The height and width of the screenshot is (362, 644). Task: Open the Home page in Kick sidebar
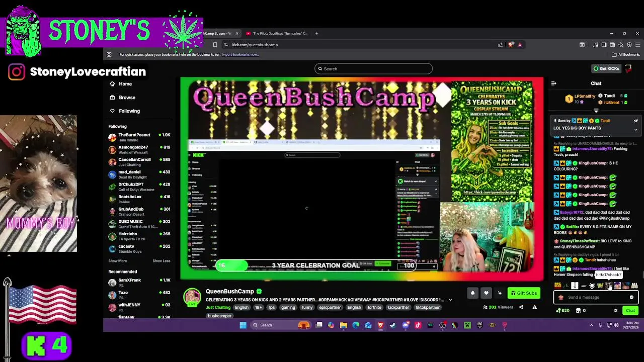121,84
